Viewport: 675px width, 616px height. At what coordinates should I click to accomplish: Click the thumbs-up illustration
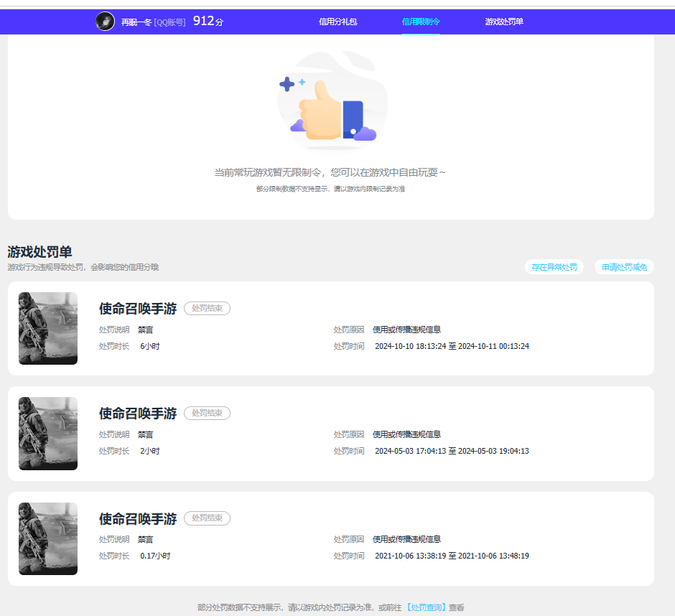[332, 101]
